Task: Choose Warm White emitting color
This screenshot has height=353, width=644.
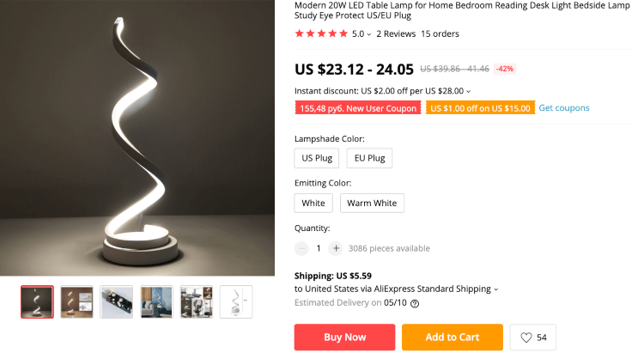Action: click(372, 204)
